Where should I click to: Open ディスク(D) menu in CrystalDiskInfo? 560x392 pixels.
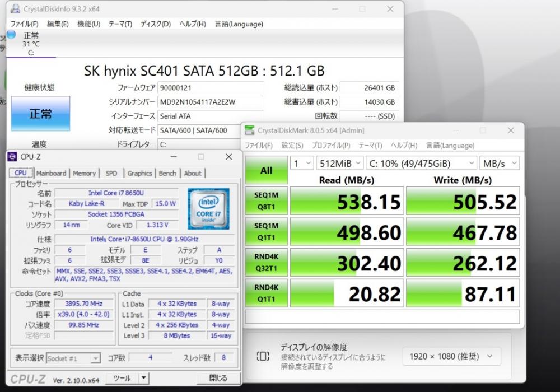(155, 24)
